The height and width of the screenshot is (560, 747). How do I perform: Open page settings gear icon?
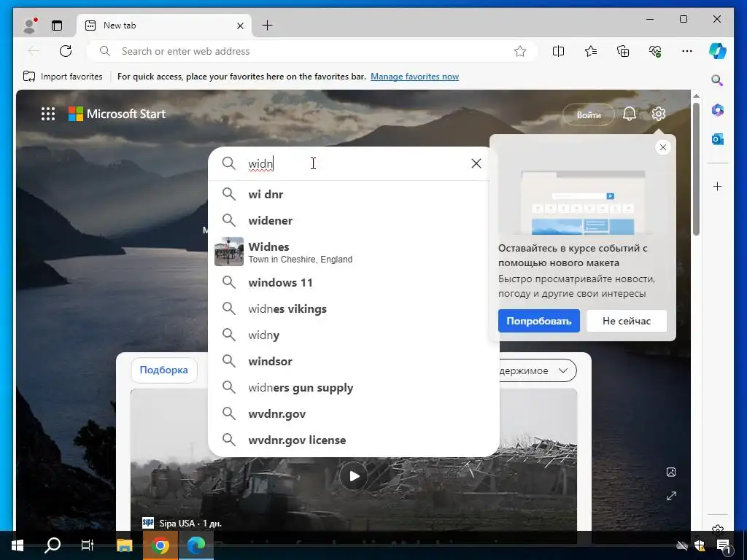point(659,114)
